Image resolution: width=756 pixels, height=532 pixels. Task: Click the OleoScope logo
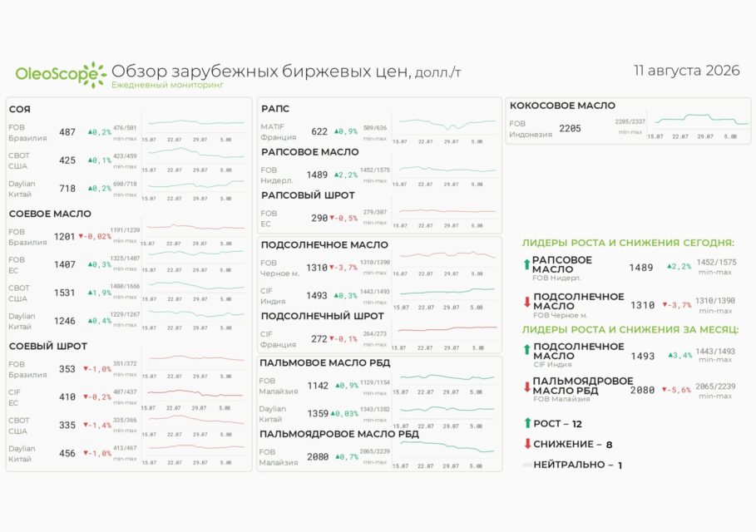[x=61, y=75]
